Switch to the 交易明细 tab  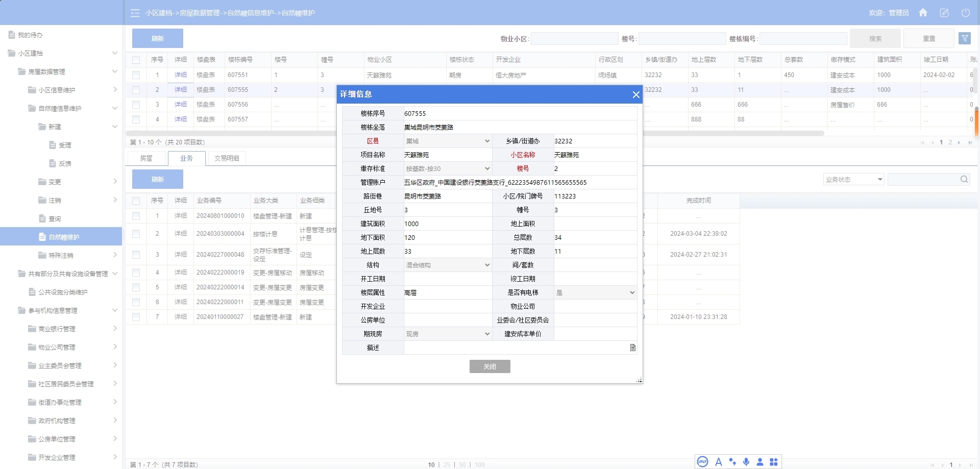click(227, 158)
